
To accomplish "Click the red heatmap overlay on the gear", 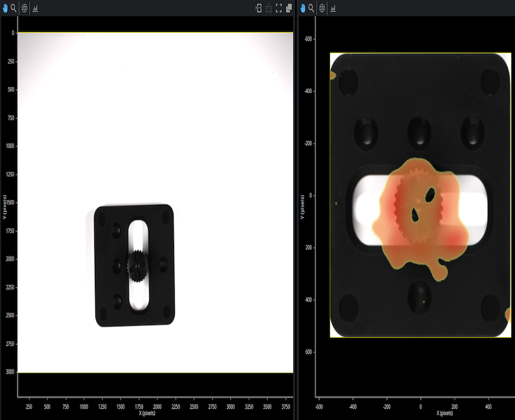I will click(421, 218).
